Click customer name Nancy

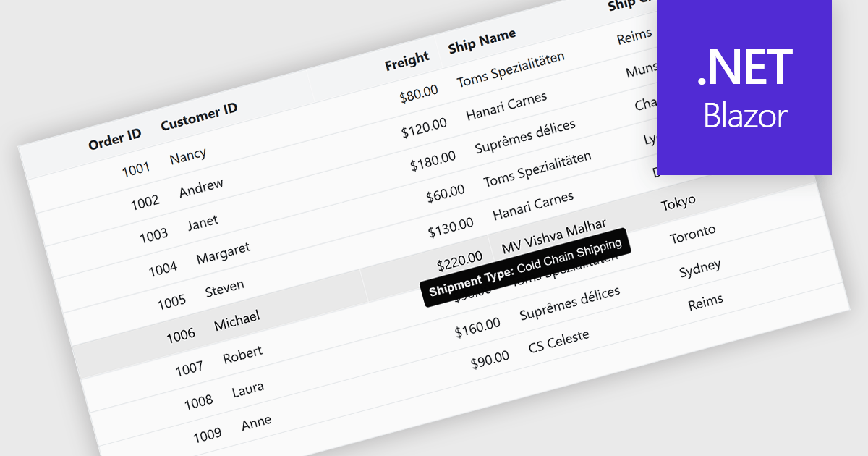[x=188, y=156]
